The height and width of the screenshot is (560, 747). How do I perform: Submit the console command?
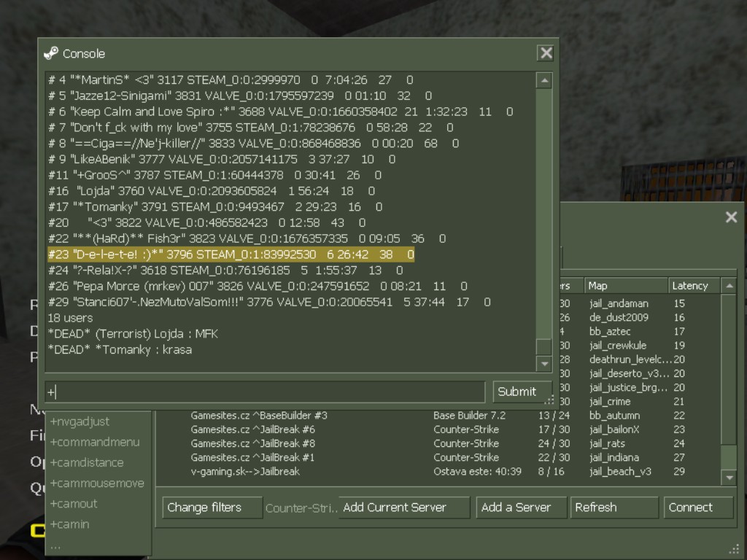tap(522, 392)
